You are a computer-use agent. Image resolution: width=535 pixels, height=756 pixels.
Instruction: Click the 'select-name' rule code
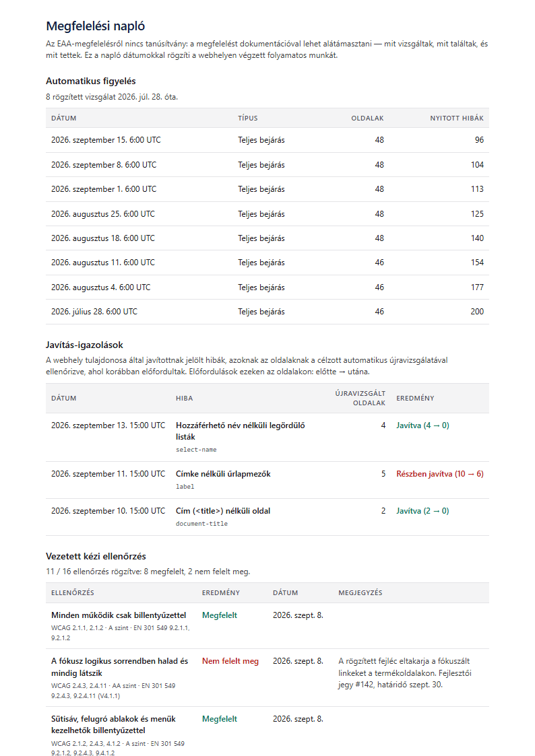[x=196, y=449]
